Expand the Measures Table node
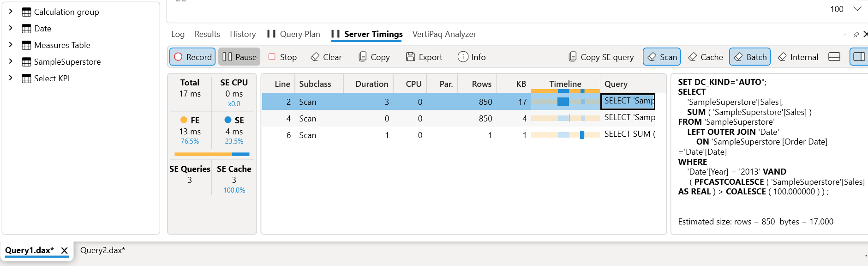Viewport: 868px width, 266px height. (x=11, y=45)
